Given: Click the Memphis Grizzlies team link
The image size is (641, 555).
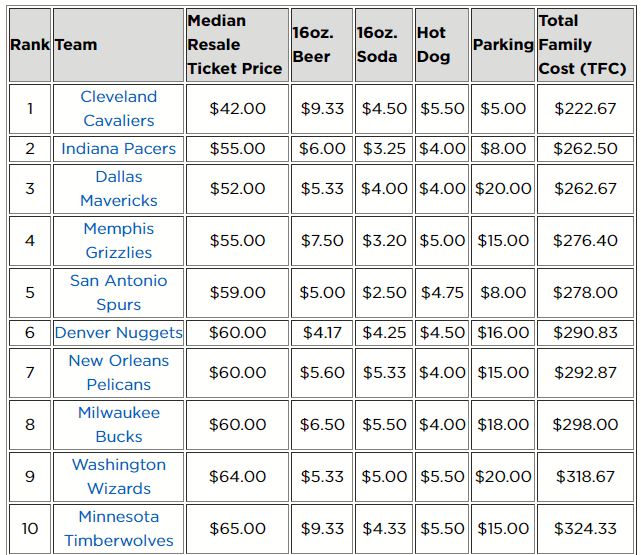Looking at the screenshot, I should click(x=119, y=241).
